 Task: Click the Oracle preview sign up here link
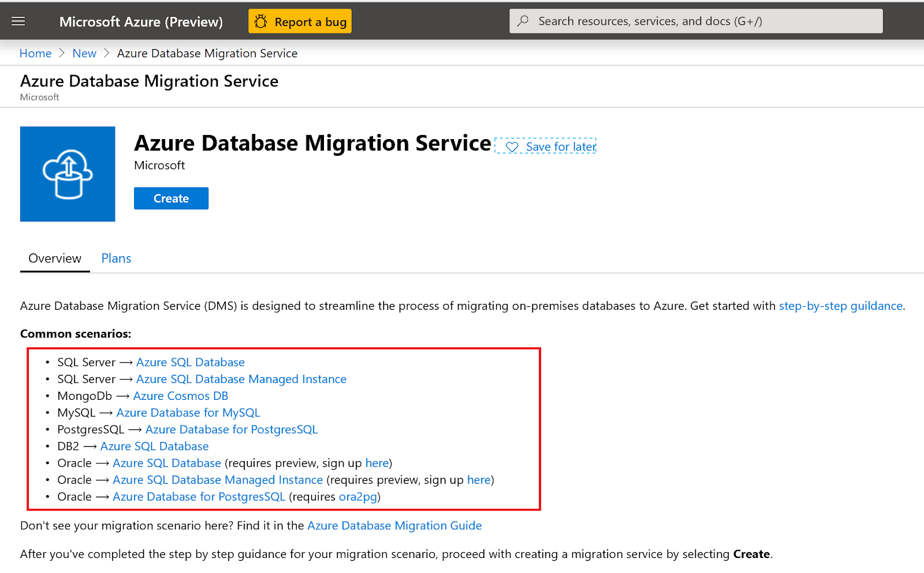pos(377,463)
